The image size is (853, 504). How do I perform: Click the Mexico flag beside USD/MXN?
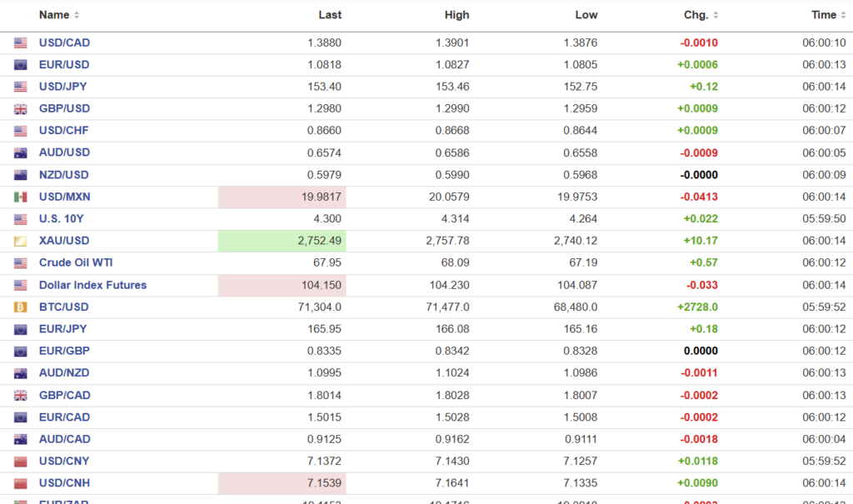20,197
